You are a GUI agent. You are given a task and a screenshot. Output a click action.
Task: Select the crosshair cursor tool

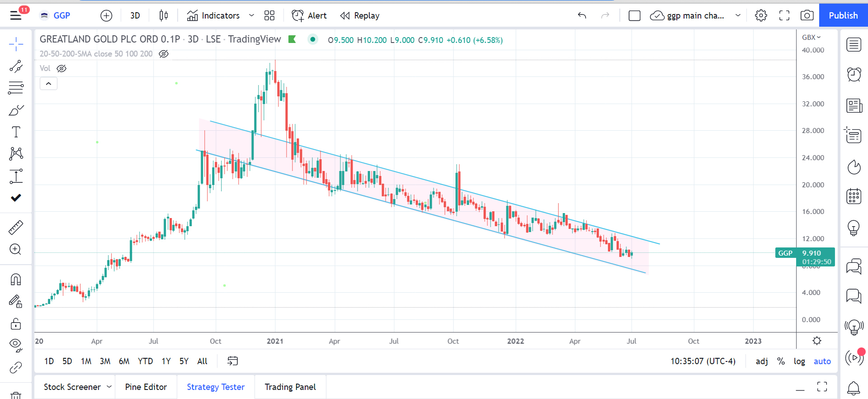click(x=16, y=44)
